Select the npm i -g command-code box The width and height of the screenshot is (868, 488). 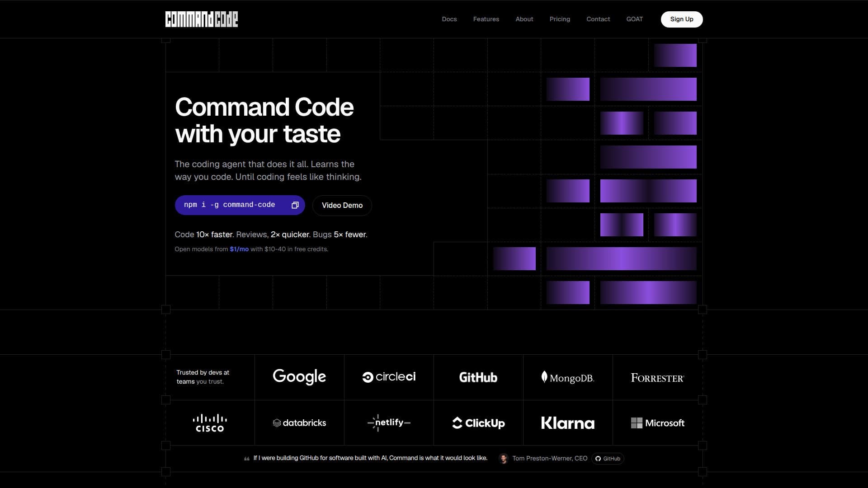pos(240,205)
